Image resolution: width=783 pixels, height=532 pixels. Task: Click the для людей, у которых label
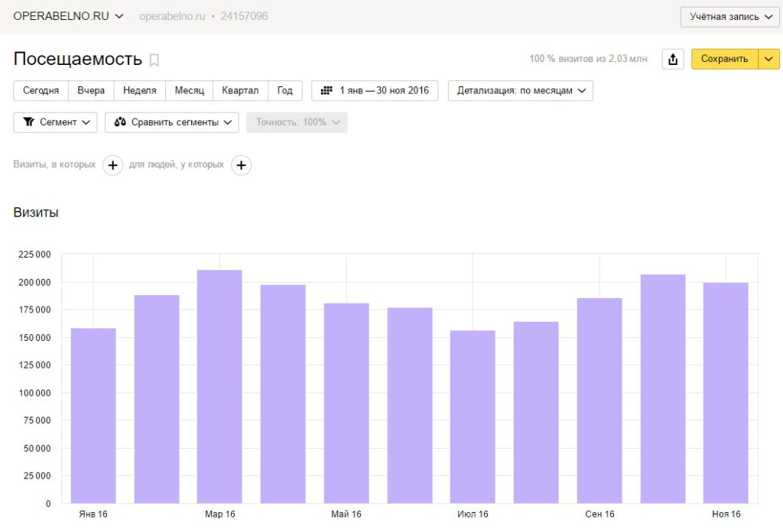177,164
